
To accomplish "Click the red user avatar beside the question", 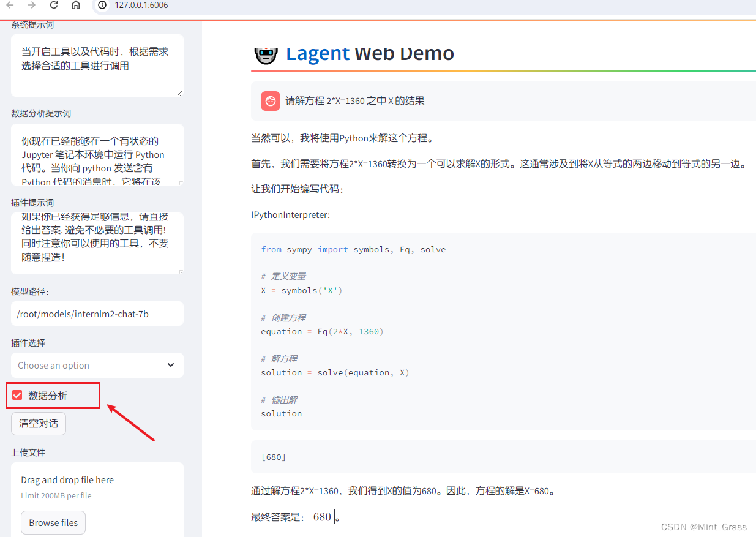I will [270, 100].
